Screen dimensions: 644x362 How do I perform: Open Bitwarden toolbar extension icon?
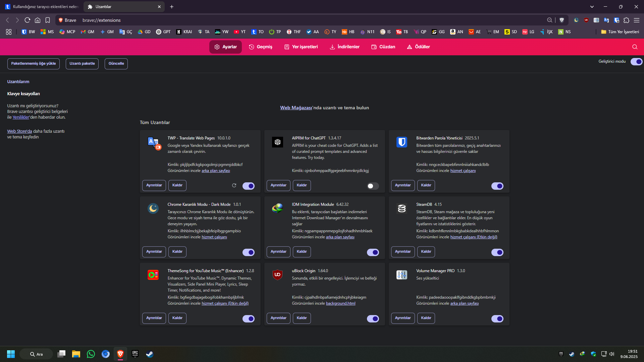pyautogui.click(x=616, y=20)
